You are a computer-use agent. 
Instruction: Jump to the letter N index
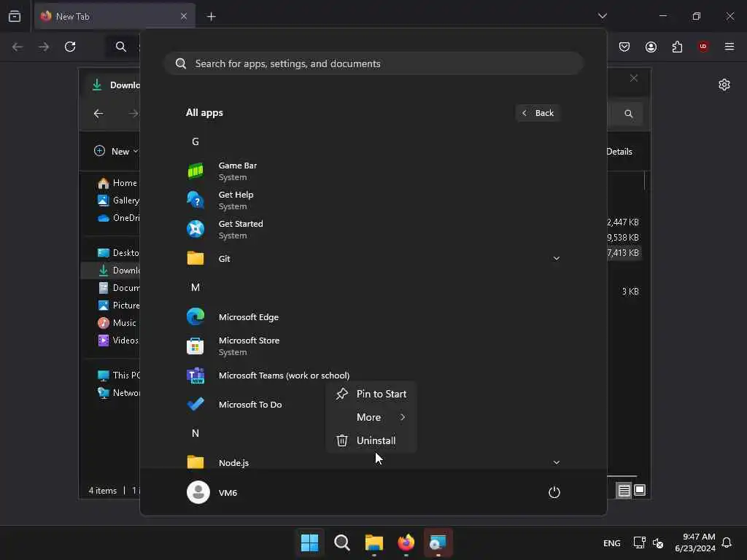pyautogui.click(x=196, y=433)
